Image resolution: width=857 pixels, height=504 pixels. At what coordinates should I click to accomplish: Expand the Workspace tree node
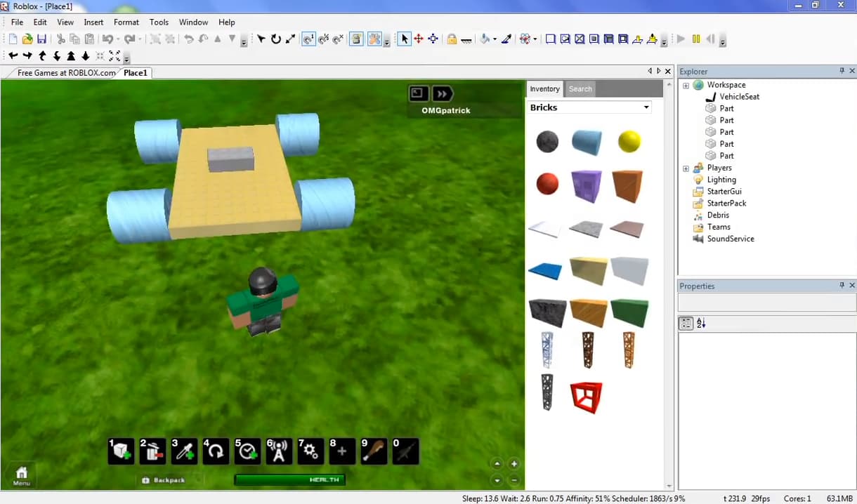point(686,85)
